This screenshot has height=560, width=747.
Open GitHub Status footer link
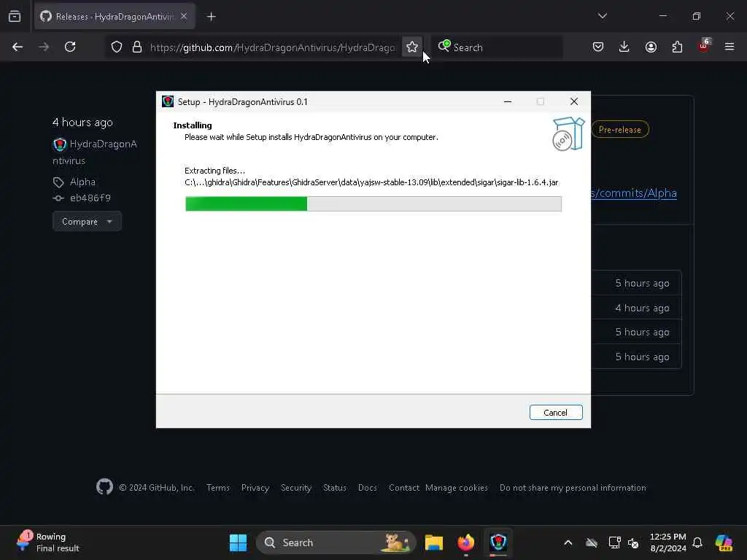(334, 488)
